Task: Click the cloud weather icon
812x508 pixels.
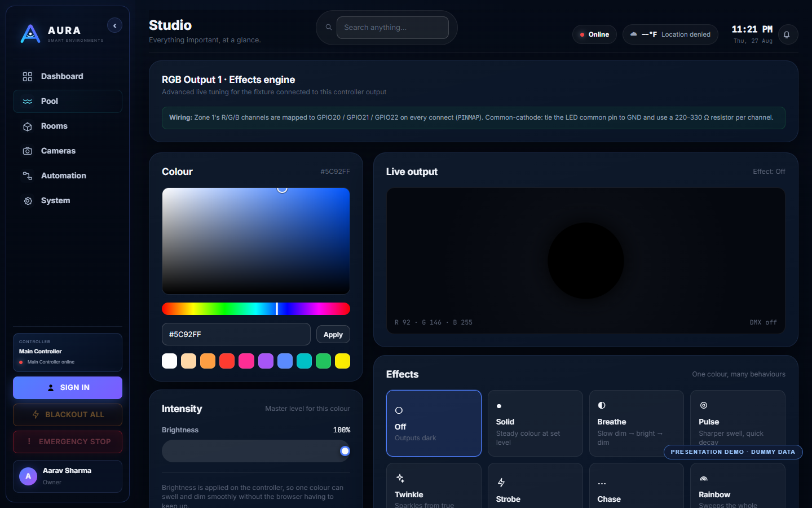Action: pos(634,34)
